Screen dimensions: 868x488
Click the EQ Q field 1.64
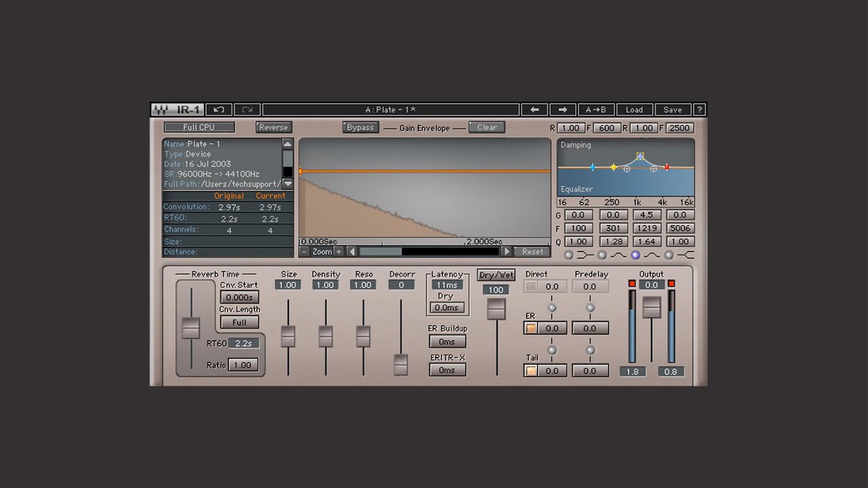tap(646, 241)
